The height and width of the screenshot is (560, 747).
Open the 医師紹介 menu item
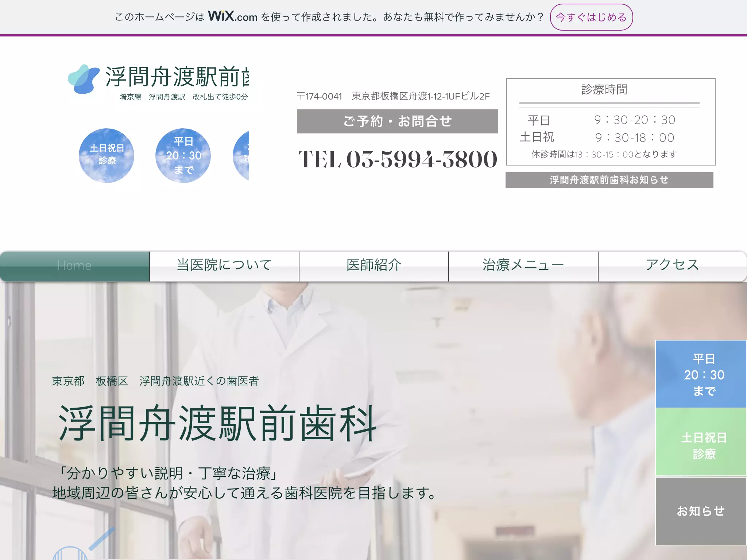[x=374, y=266]
